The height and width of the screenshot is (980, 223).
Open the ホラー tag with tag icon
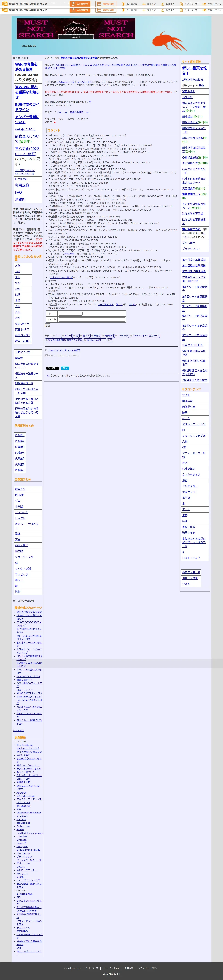(x=67, y=336)
